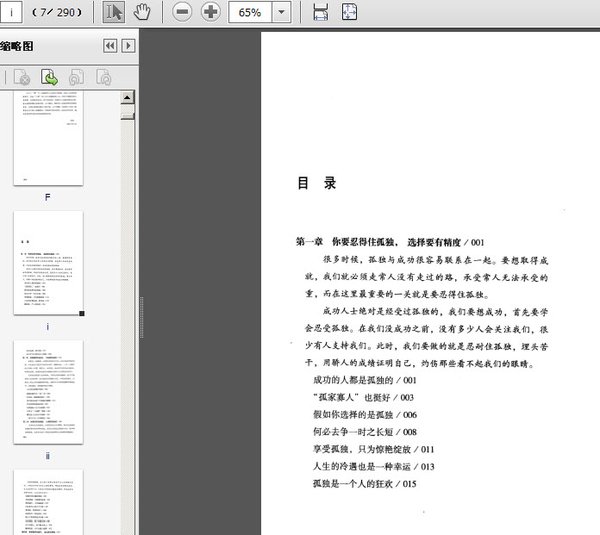Image resolution: width=600 pixels, height=535 pixels.
Task: Click the right-arrow panel button
Action: click(128, 46)
